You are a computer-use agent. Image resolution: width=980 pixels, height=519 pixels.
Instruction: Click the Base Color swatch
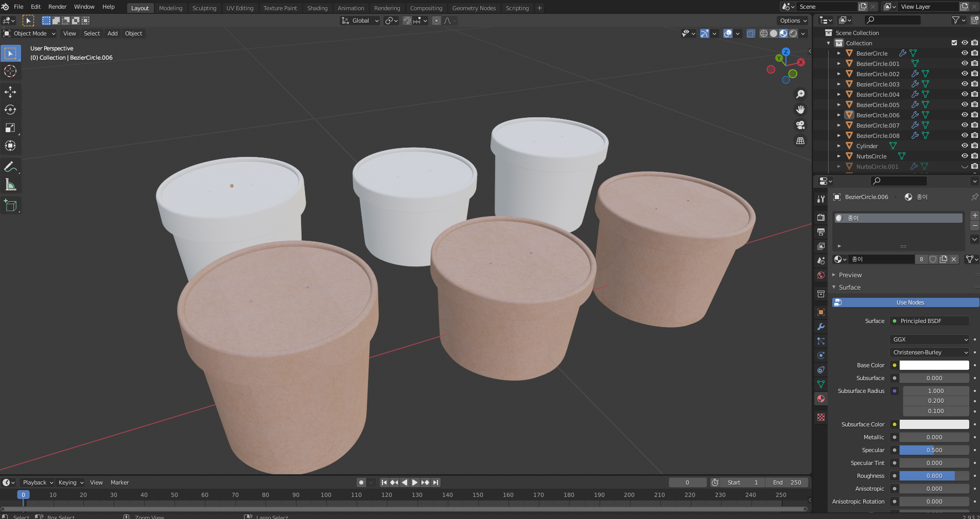click(x=934, y=365)
